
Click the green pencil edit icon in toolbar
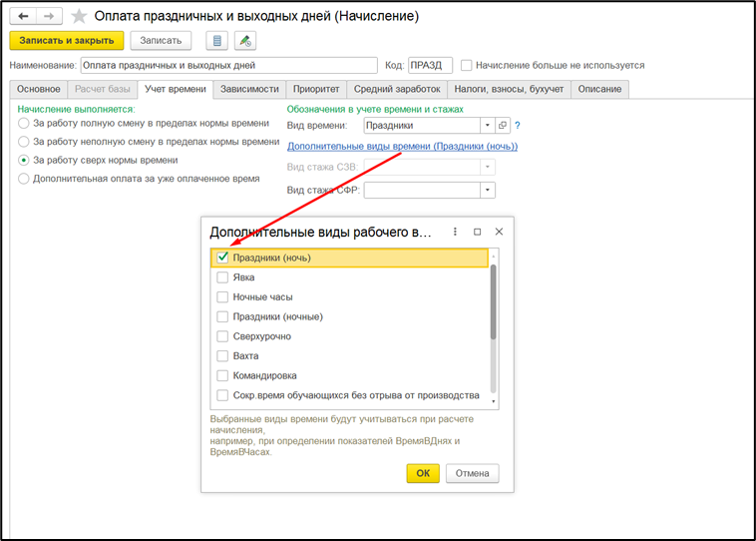244,41
